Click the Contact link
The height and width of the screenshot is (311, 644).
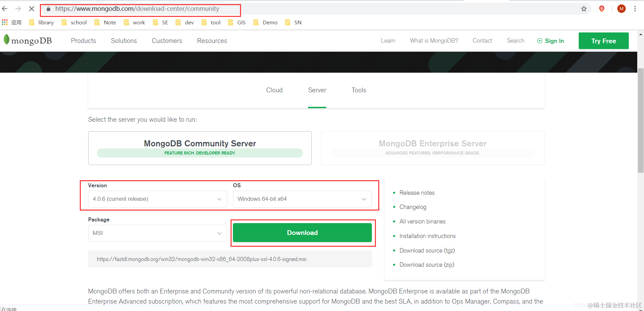(x=482, y=41)
